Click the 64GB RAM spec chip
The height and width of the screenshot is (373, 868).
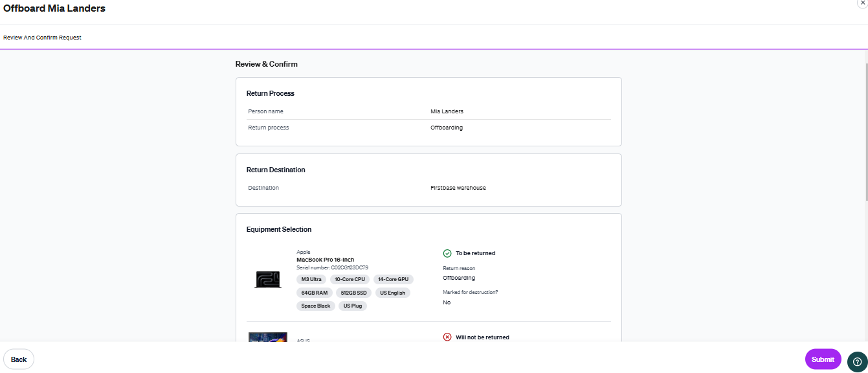click(315, 293)
